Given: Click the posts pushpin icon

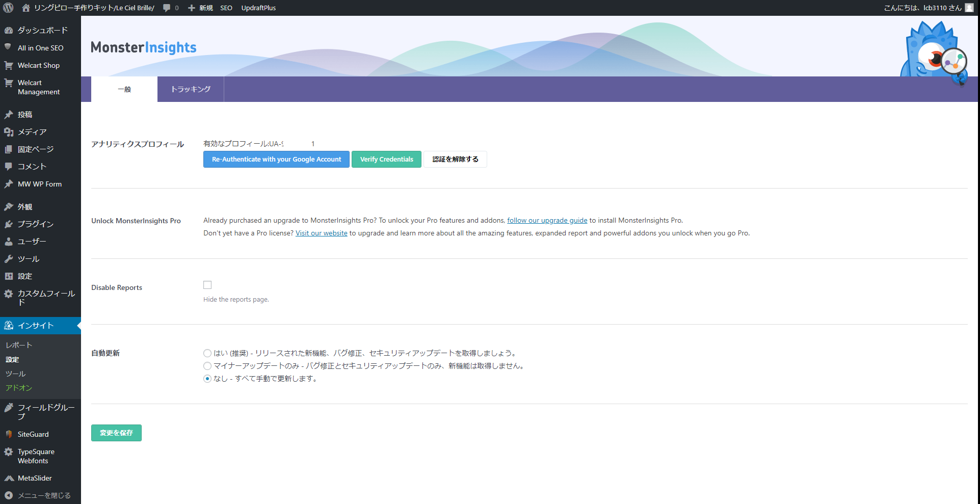Looking at the screenshot, I should (9, 115).
